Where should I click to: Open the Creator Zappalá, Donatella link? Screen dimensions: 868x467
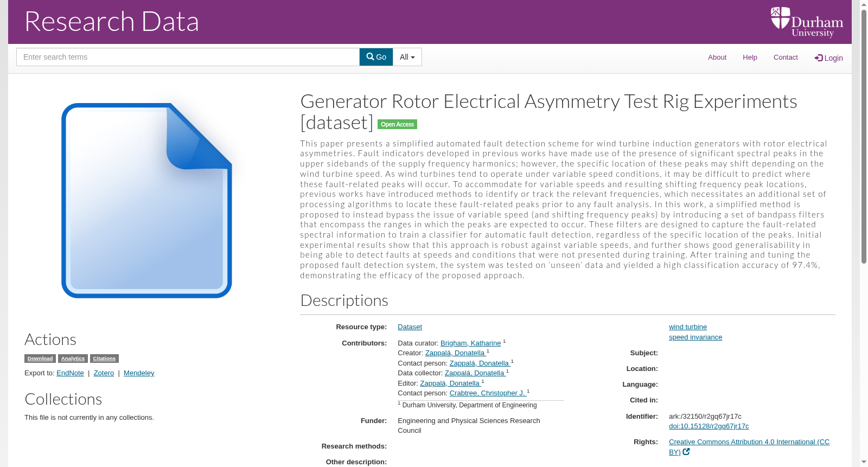pos(456,353)
